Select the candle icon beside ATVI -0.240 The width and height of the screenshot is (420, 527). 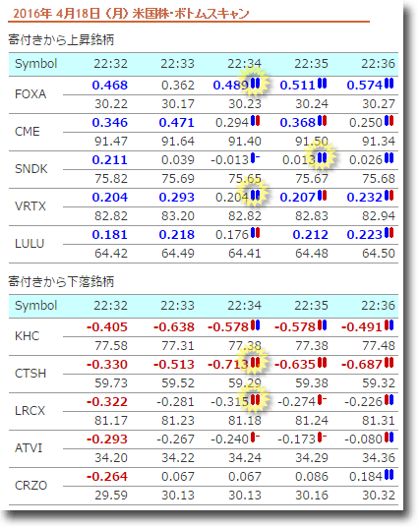[x=255, y=437]
